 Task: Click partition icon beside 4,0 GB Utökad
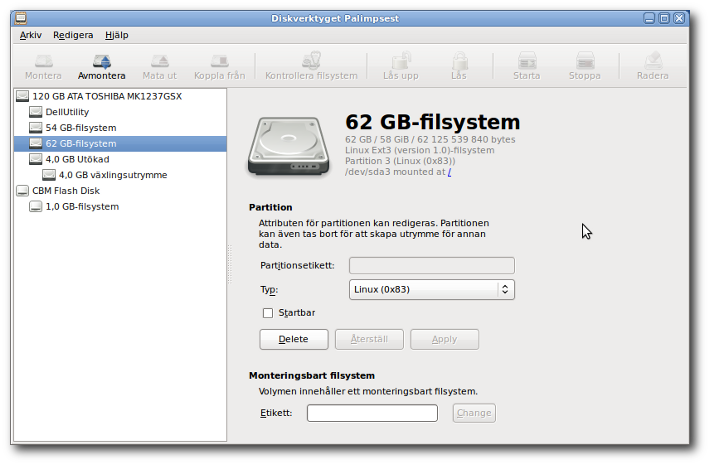point(35,159)
